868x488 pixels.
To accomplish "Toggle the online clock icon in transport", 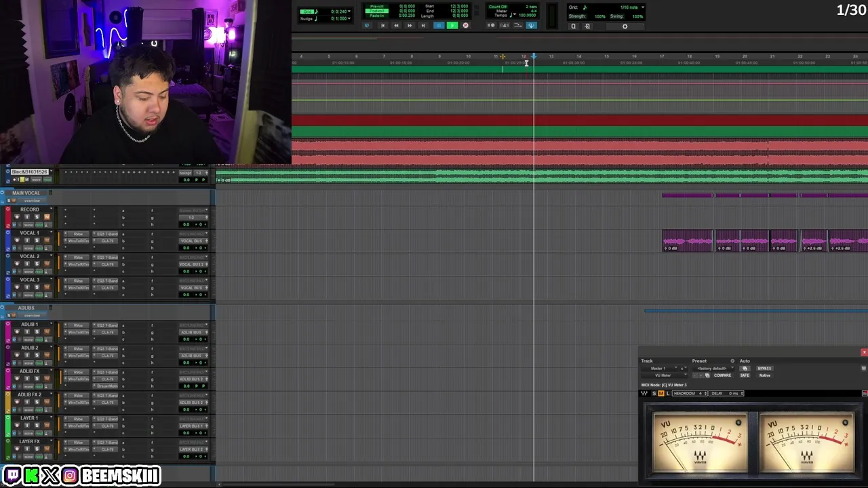I will tap(368, 26).
